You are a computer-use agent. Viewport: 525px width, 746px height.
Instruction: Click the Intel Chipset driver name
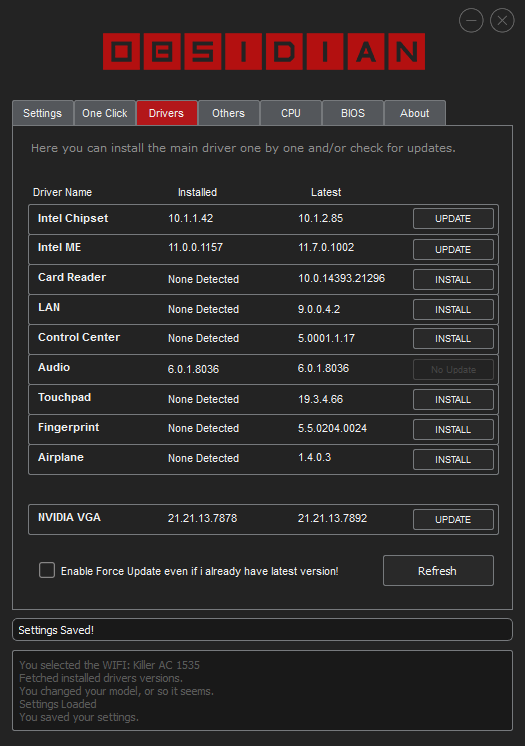click(73, 218)
